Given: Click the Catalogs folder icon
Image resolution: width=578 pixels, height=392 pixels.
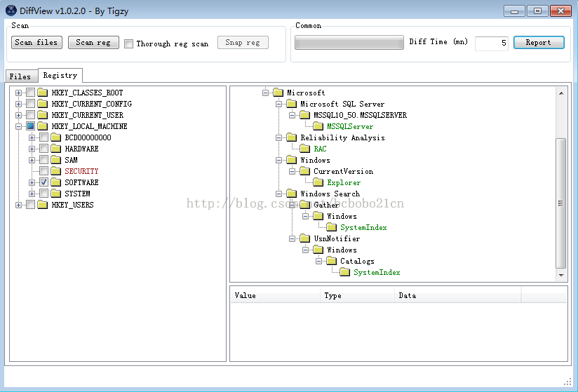Looking at the screenshot, I should pos(331,261).
